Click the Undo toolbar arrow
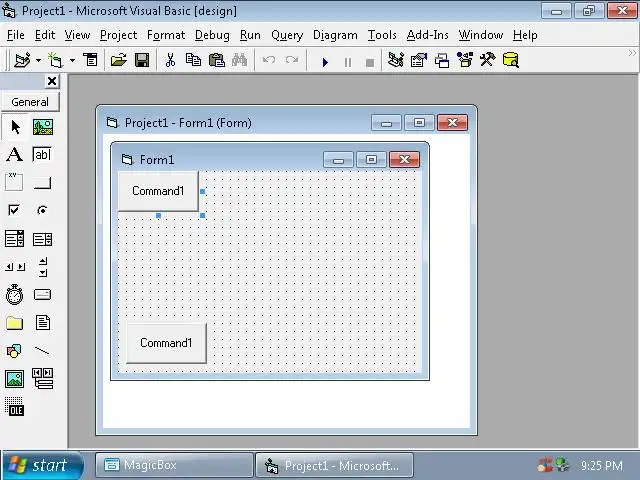The width and height of the screenshot is (640, 480). pyautogui.click(x=269, y=60)
